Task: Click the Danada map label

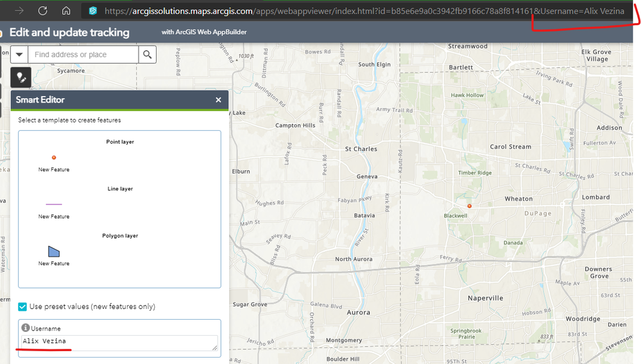Action: pos(513,243)
